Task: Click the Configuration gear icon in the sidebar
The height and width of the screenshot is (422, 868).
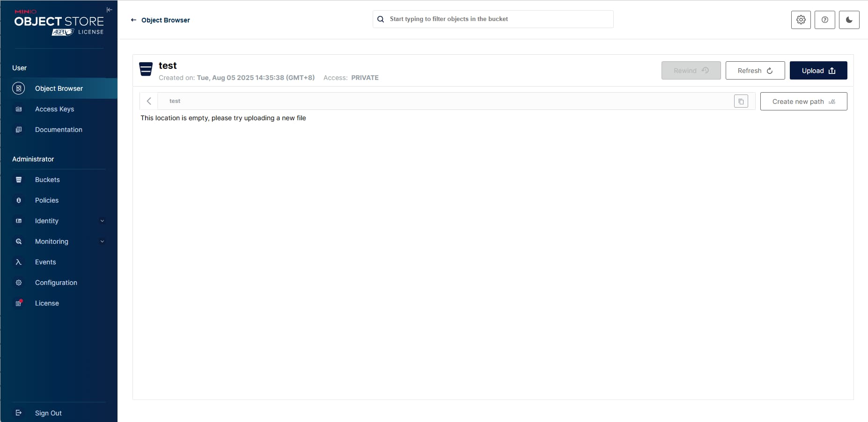Action: click(19, 283)
